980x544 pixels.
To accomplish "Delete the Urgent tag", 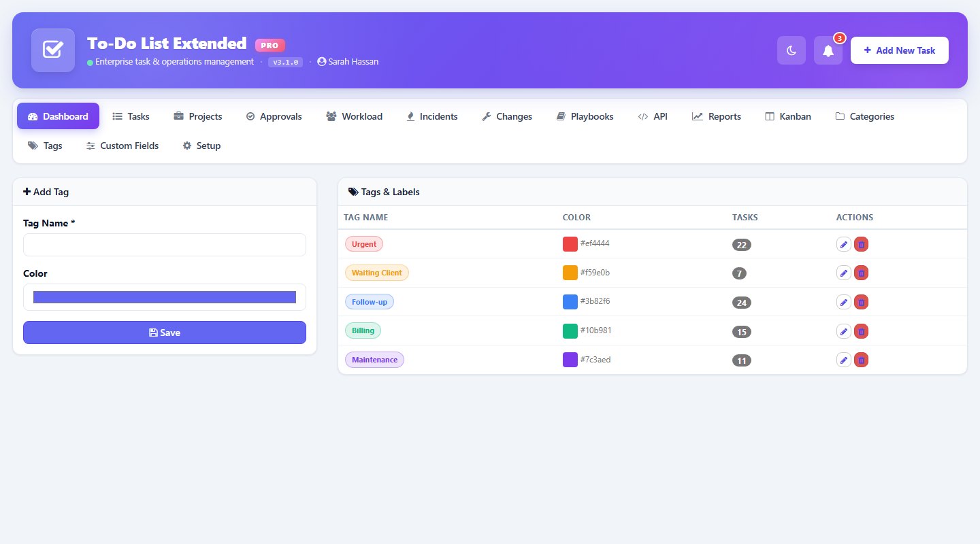I will [x=861, y=244].
